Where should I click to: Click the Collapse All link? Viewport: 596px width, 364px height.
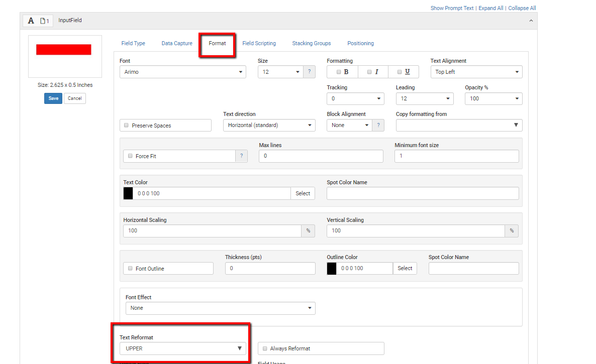pyautogui.click(x=522, y=8)
